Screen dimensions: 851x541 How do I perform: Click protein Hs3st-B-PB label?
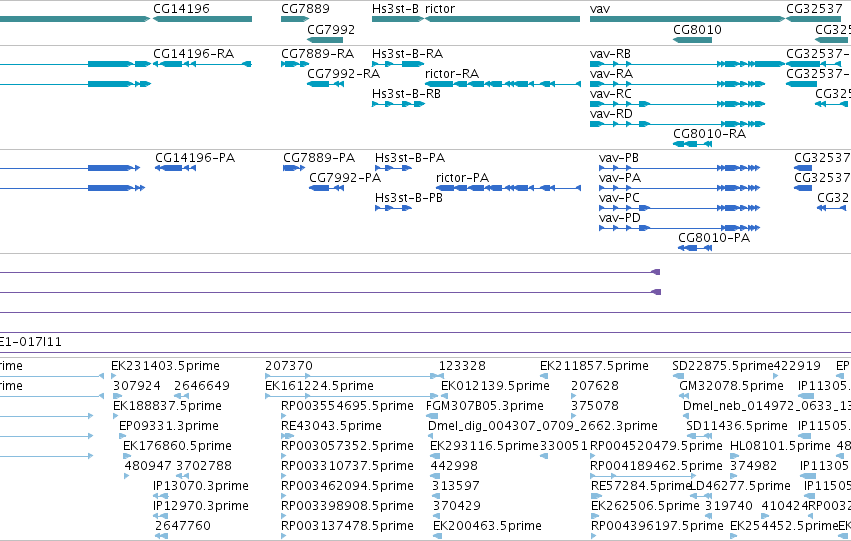(409, 198)
